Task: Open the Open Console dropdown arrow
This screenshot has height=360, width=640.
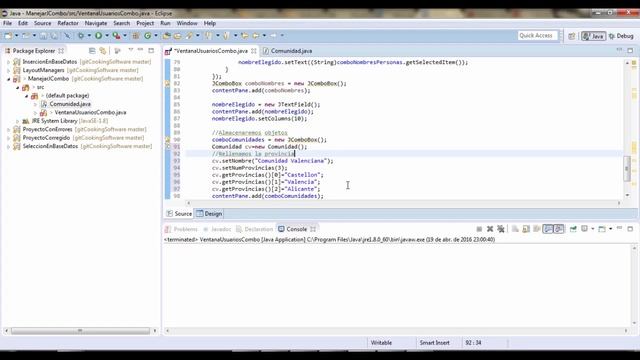Action: (610, 229)
